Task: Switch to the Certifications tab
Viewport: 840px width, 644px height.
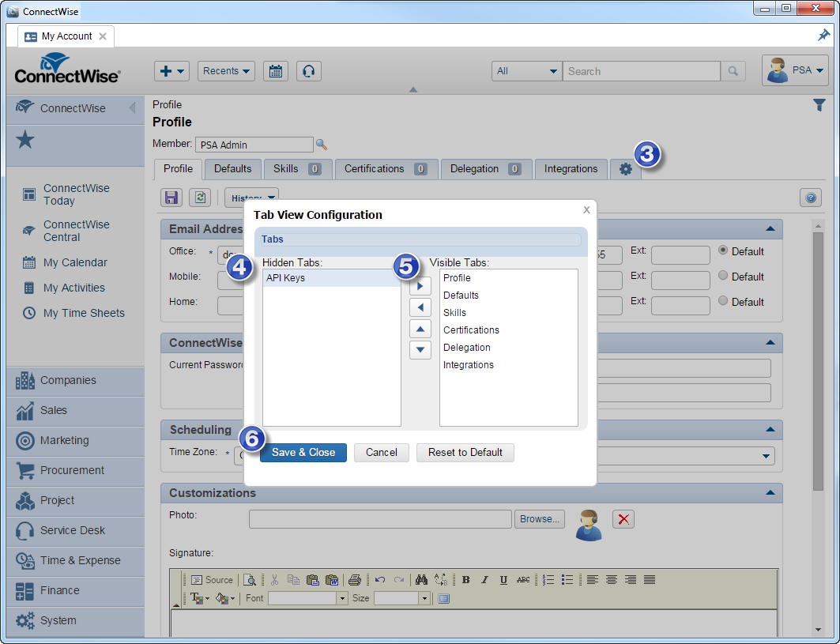Action: pos(386,169)
